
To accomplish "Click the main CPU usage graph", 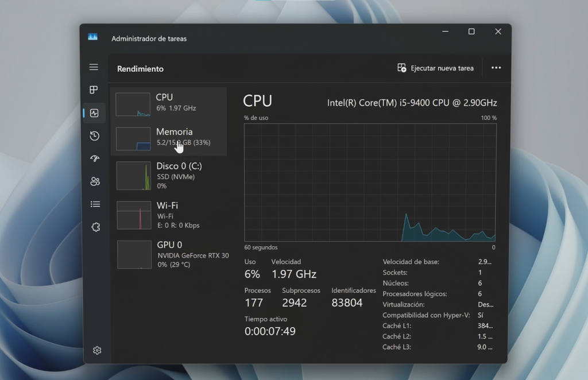I will (370, 183).
